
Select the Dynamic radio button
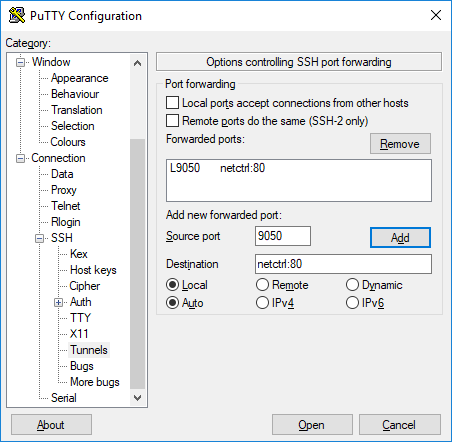(352, 285)
